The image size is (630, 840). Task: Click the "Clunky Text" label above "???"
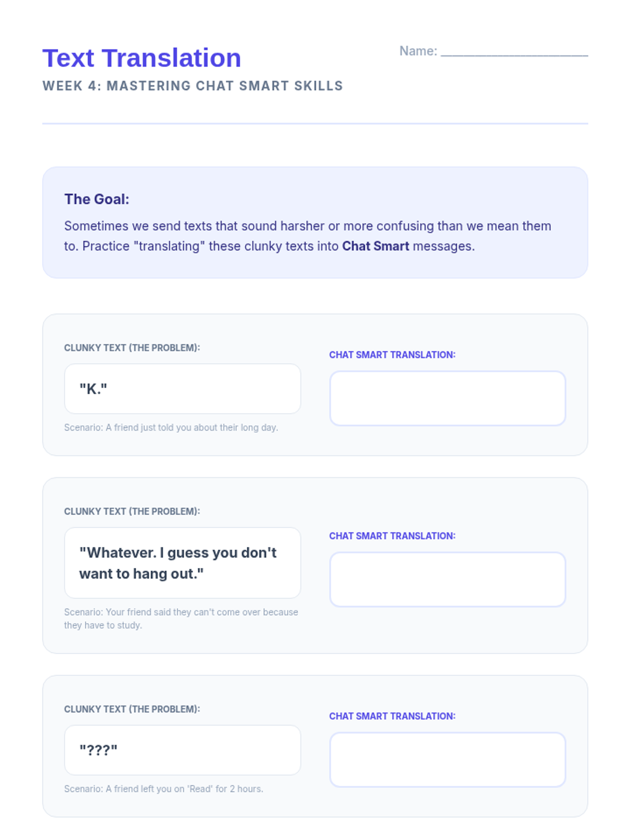(x=132, y=709)
